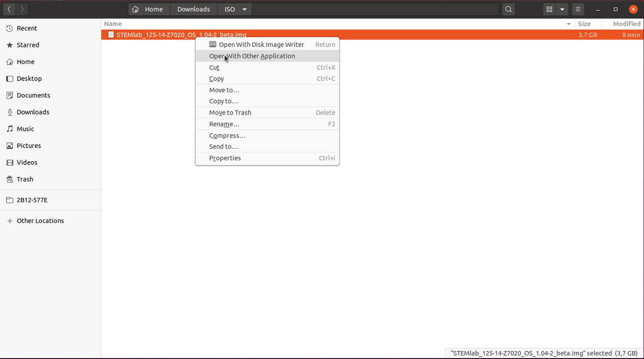Open Videos in the sidebar
This screenshot has height=359, width=644.
tap(50, 163)
